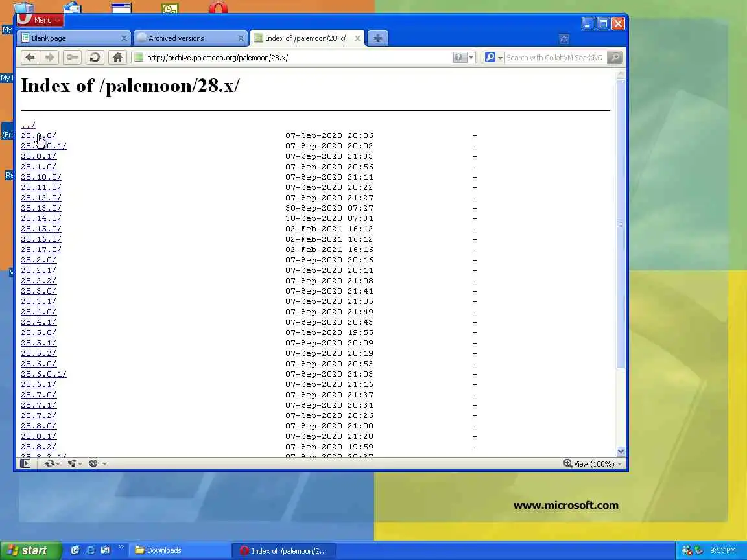The image size is (747, 560).
Task: Reload the page with the refresh icon
Action: click(x=95, y=58)
